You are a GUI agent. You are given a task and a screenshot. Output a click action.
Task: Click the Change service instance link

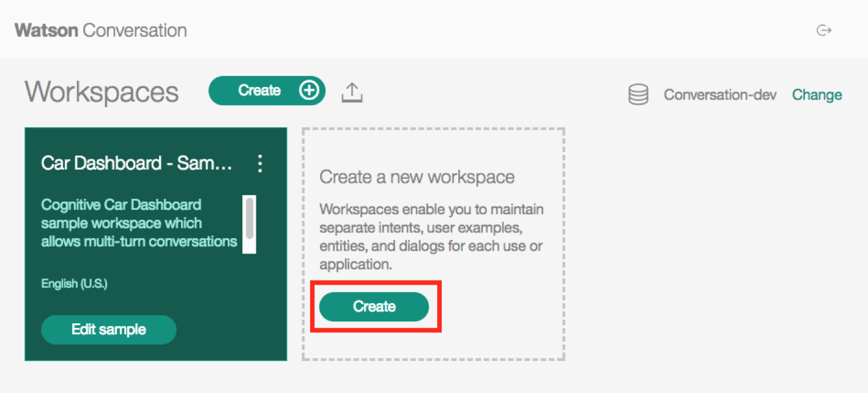click(x=817, y=95)
